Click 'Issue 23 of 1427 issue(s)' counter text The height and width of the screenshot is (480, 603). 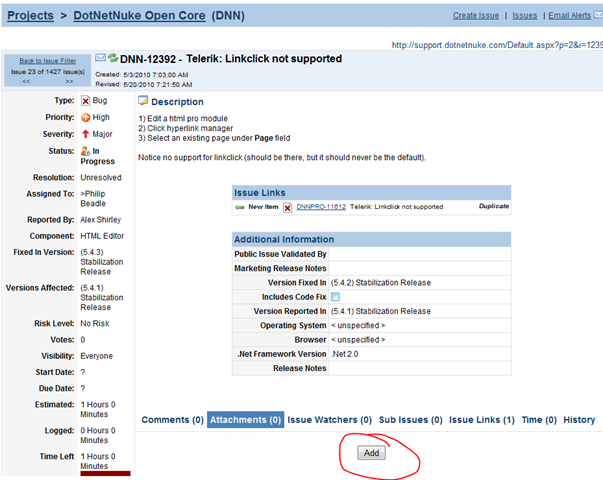[48, 72]
